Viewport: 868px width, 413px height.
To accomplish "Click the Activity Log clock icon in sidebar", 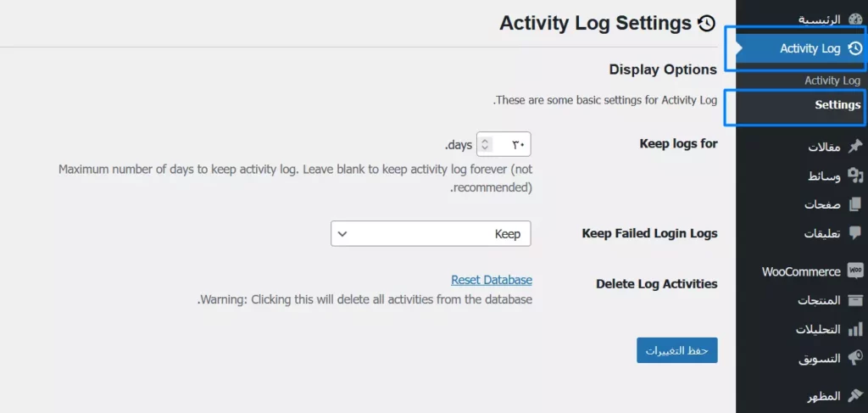I will point(854,49).
